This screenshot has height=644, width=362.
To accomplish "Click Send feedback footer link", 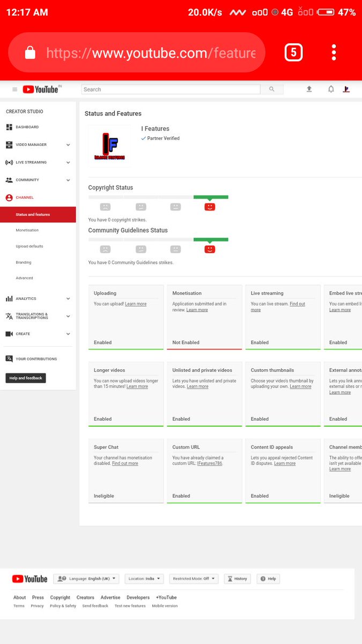I will click(95, 606).
